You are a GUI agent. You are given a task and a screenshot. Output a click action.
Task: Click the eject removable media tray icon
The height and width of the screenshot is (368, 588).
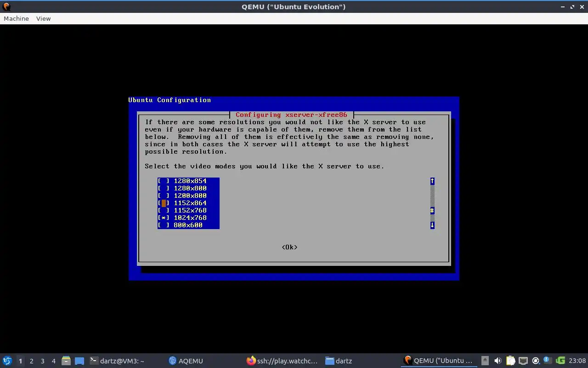click(x=485, y=361)
